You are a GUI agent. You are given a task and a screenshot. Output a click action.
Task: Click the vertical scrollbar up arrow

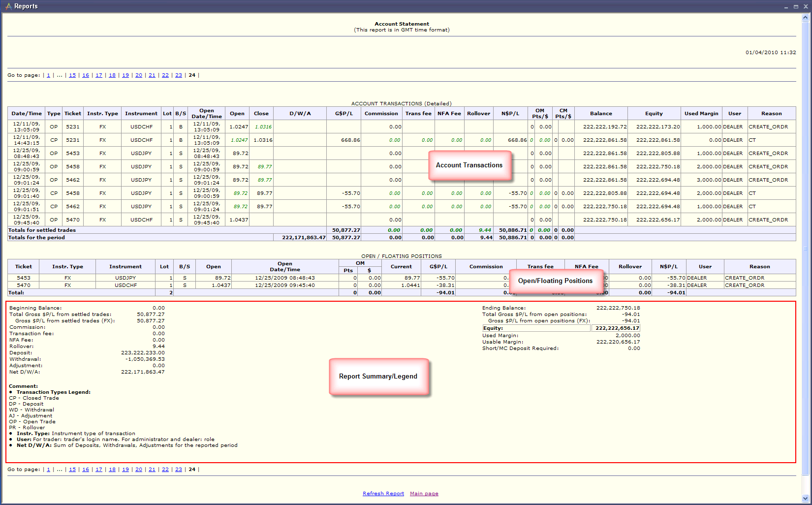[806, 18]
